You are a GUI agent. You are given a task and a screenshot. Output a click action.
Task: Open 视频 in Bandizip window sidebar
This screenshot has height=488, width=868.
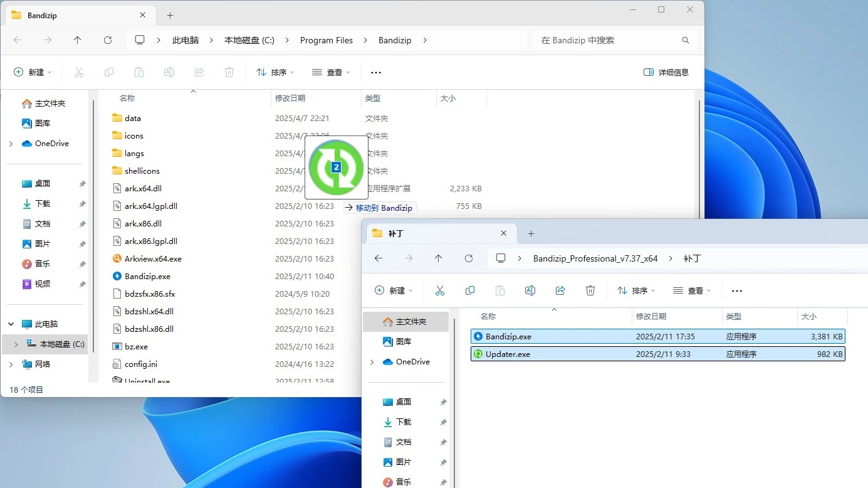(x=43, y=284)
